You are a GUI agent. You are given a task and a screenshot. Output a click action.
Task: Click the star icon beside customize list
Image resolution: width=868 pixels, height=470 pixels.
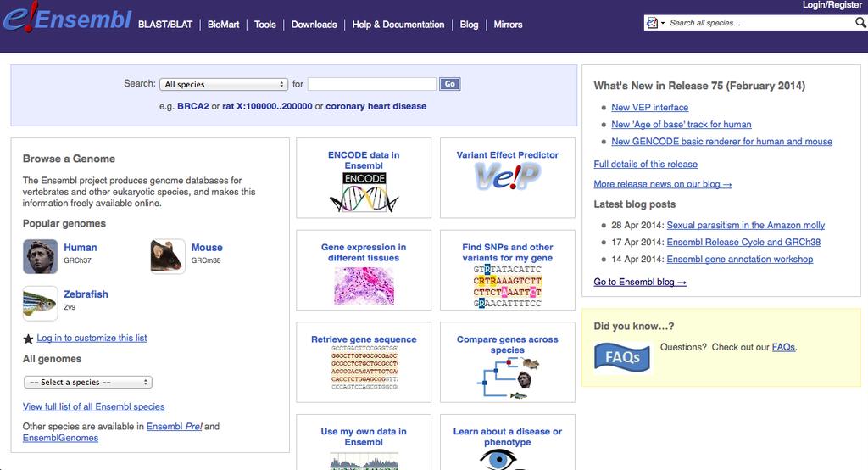[x=28, y=339]
